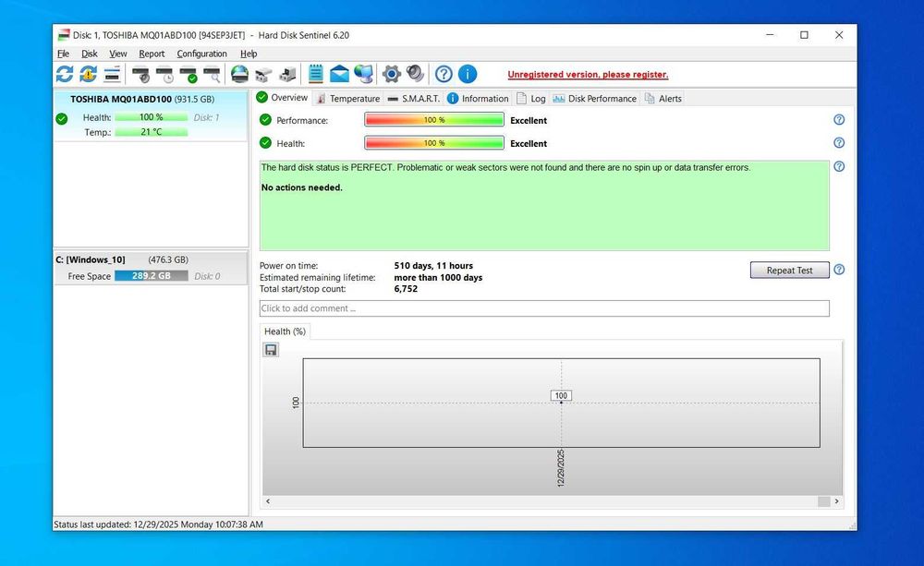Click the refresh icon with yellow warning sign

89,74
